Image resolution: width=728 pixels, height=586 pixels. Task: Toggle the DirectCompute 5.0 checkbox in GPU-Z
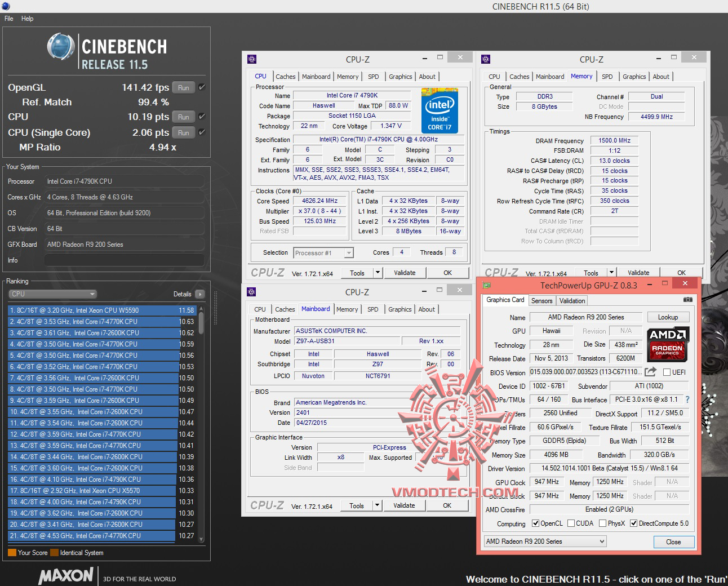[633, 523]
